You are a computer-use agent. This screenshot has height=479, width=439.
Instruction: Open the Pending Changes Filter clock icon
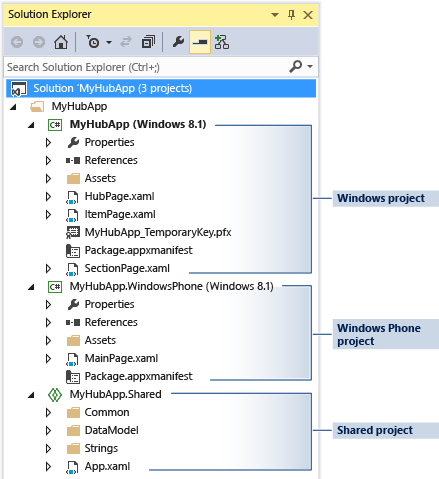pos(93,42)
